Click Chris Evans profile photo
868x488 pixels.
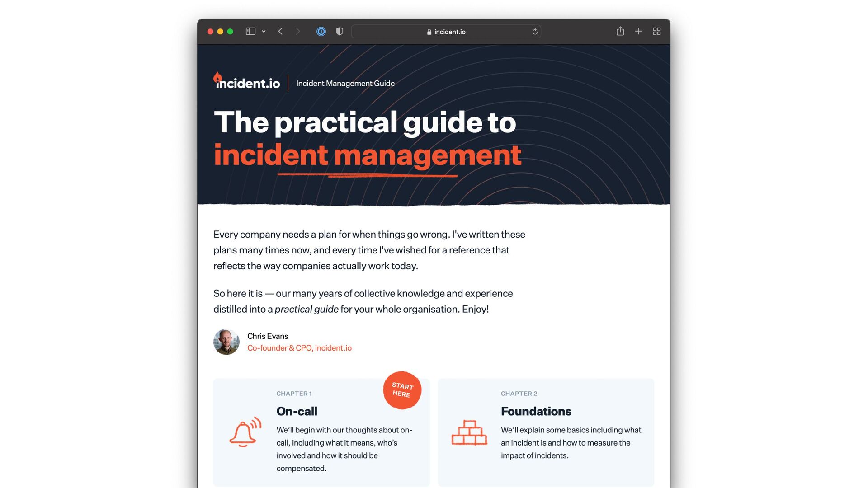click(226, 342)
